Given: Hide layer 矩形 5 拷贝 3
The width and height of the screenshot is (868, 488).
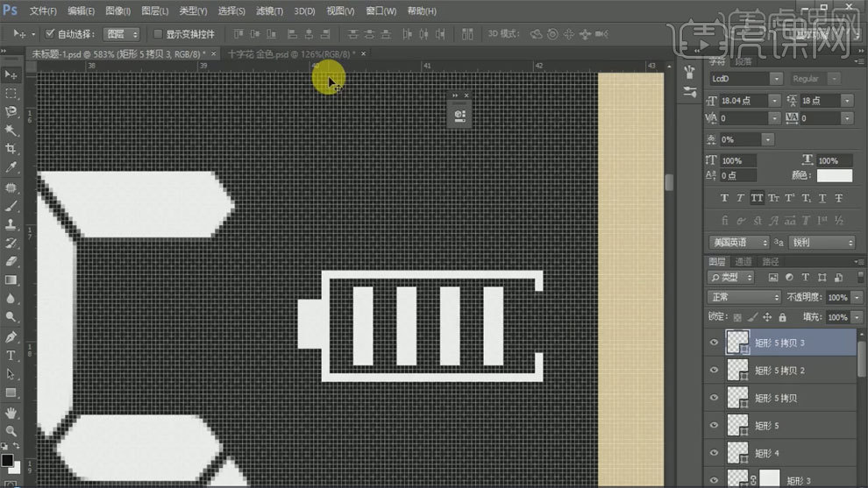Looking at the screenshot, I should tap(714, 343).
